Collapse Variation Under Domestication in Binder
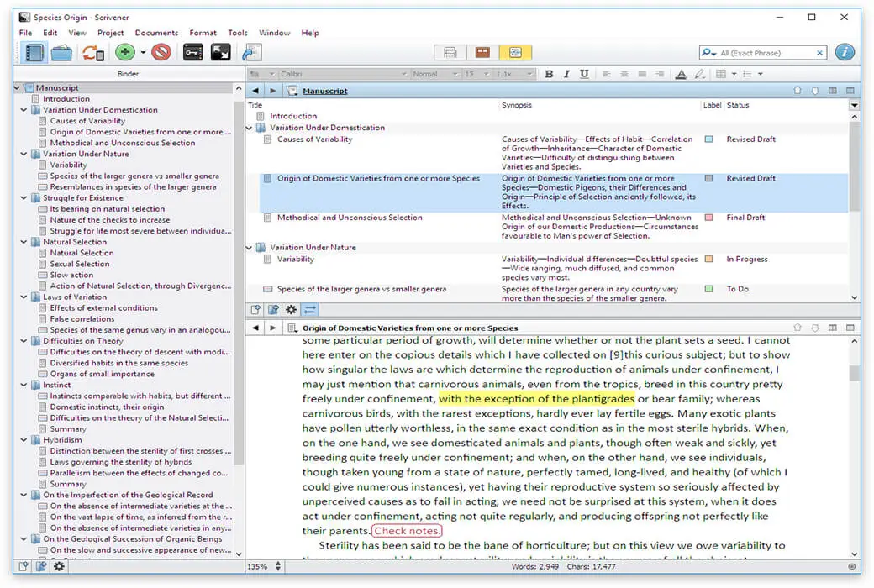 tap(24, 110)
